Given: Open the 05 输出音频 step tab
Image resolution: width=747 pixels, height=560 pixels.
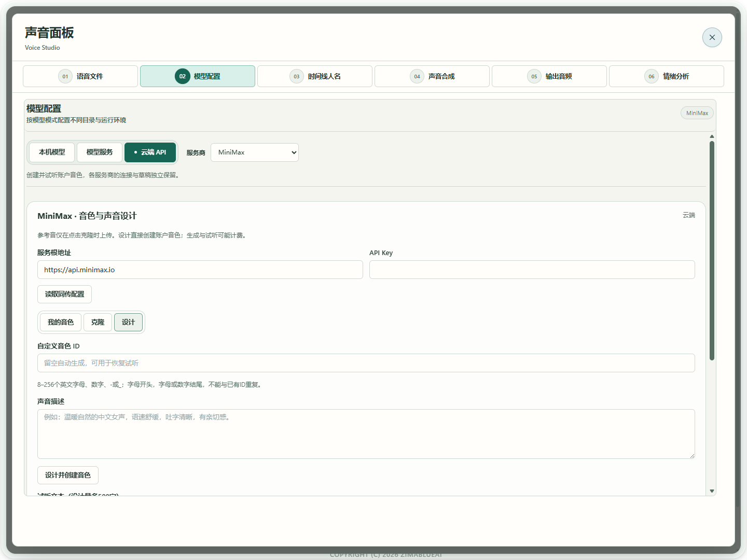Looking at the screenshot, I should point(549,76).
